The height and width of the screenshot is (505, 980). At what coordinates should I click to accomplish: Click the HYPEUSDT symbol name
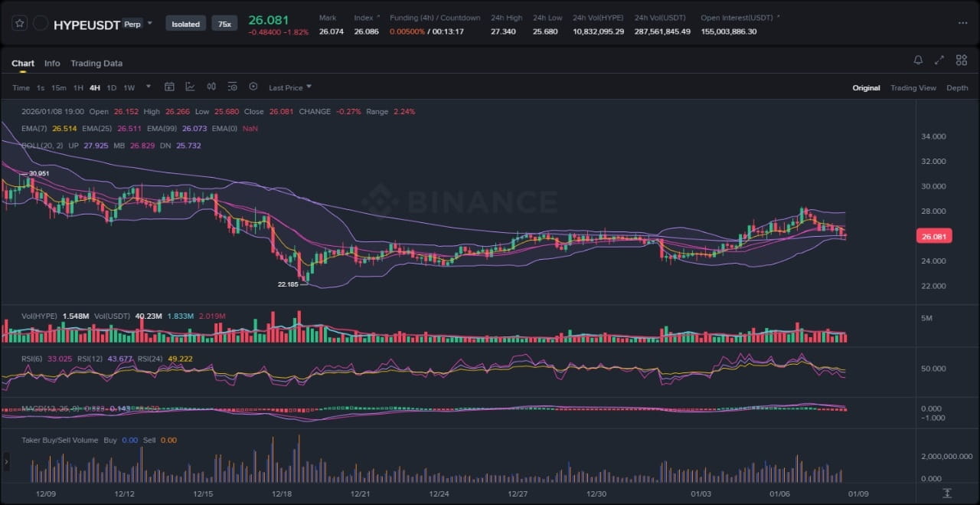pyautogui.click(x=87, y=25)
